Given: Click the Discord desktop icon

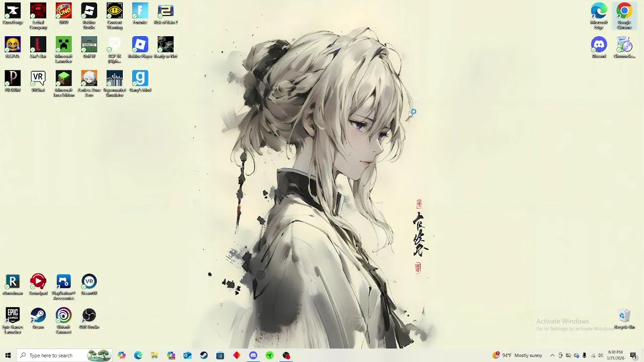Looking at the screenshot, I should (599, 48).
